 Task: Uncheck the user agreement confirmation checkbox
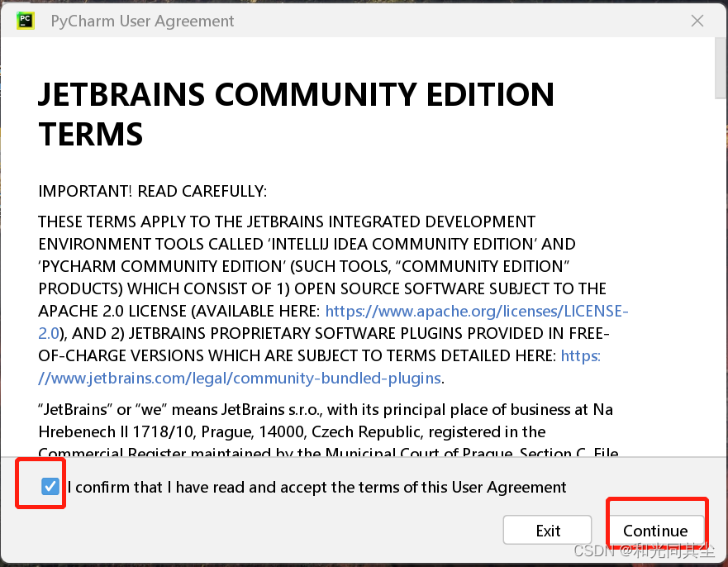50,487
